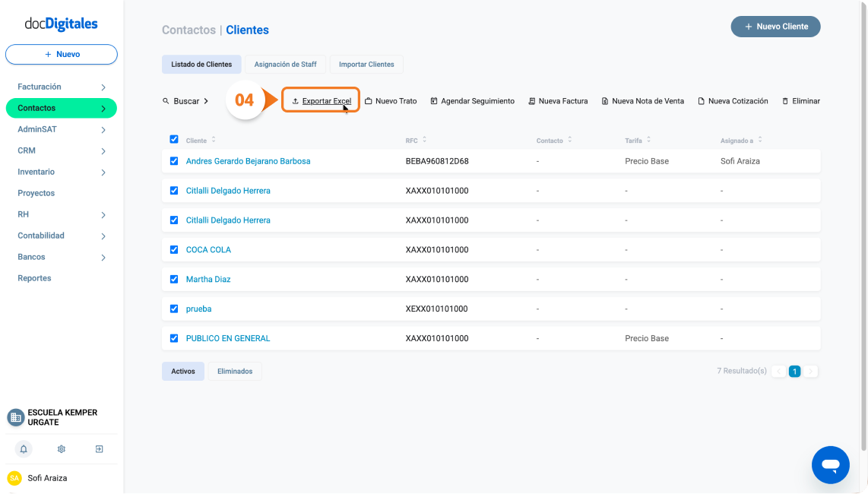868x494 pixels.
Task: Click Exportar Excel button
Action: tap(321, 101)
